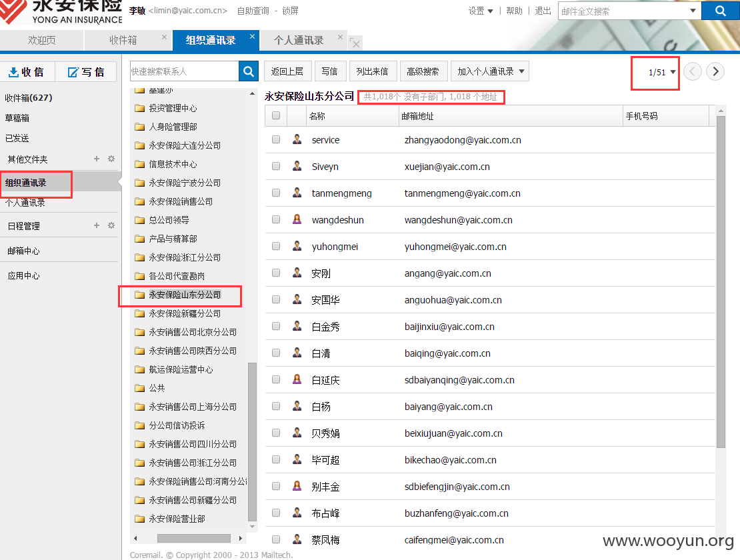The image size is (740, 560).
Task: Click folder icon of 信息技术中心
Action: [139, 164]
